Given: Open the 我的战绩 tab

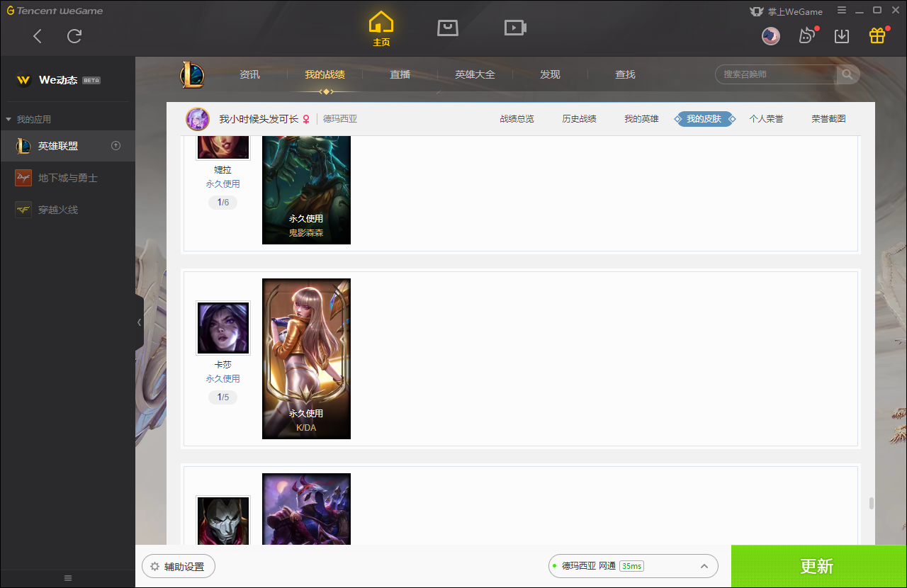Looking at the screenshot, I should pyautogui.click(x=325, y=74).
